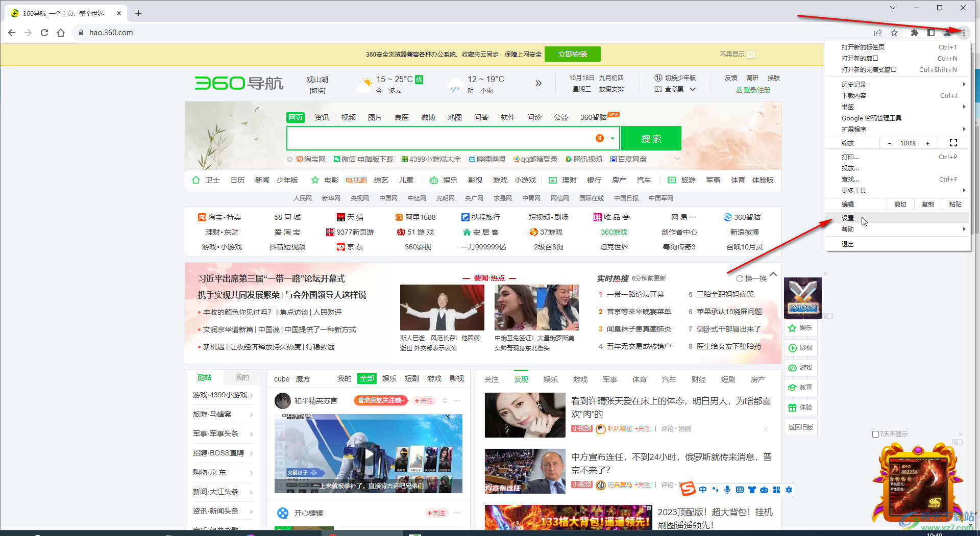Switch feed to the 发现 tab

(521, 379)
